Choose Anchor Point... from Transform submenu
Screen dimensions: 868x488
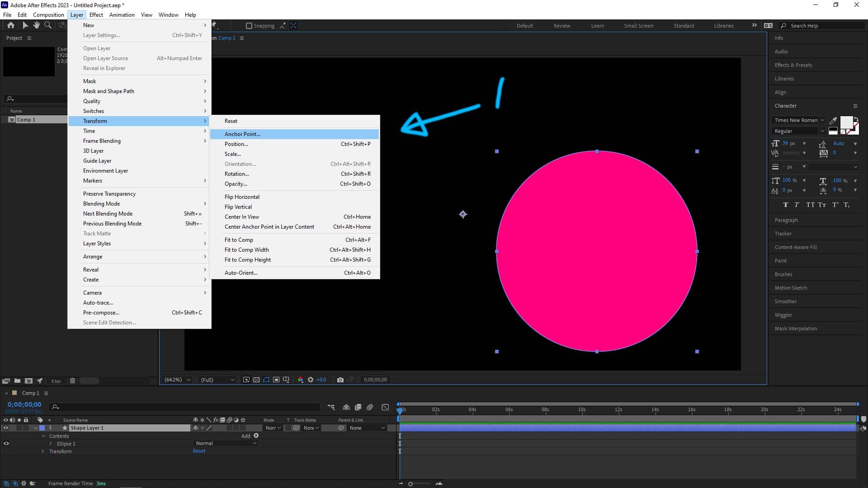(x=242, y=134)
